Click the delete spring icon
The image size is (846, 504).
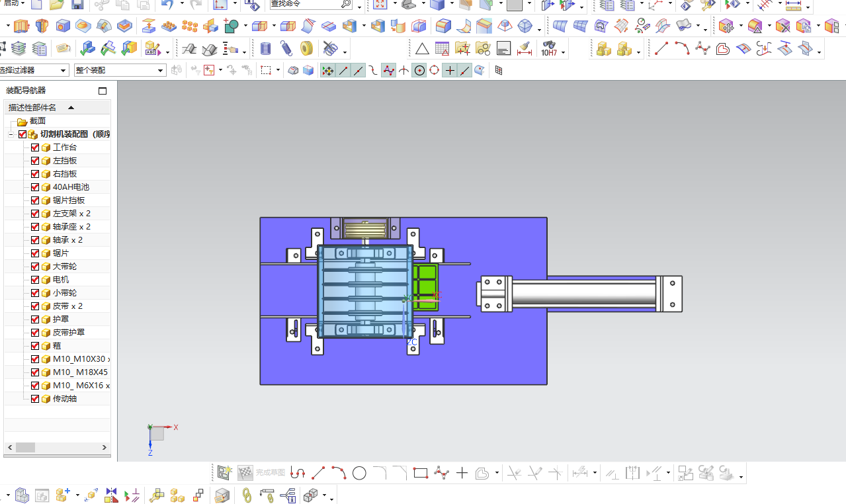330,49
